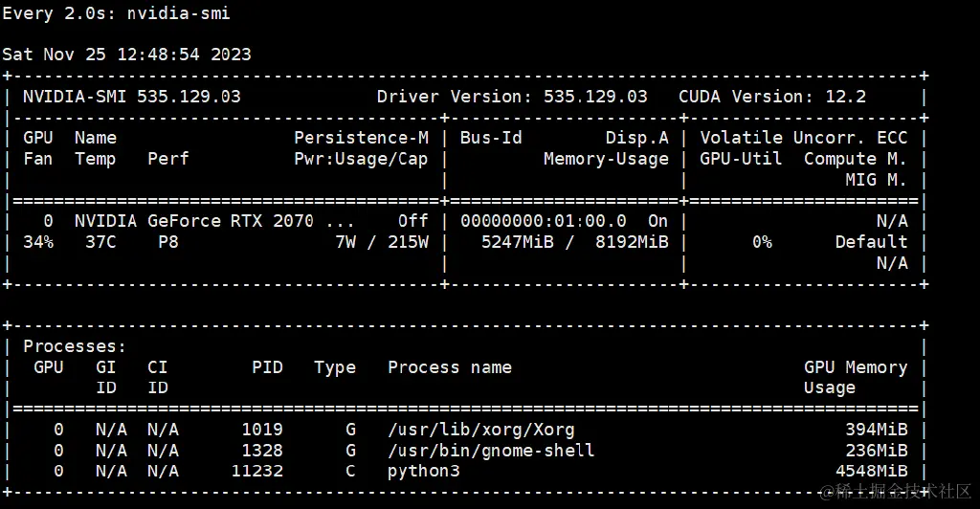Screen dimensions: 980x509
Task: Click the 'Bus-Id' column header
Action: click(x=491, y=138)
